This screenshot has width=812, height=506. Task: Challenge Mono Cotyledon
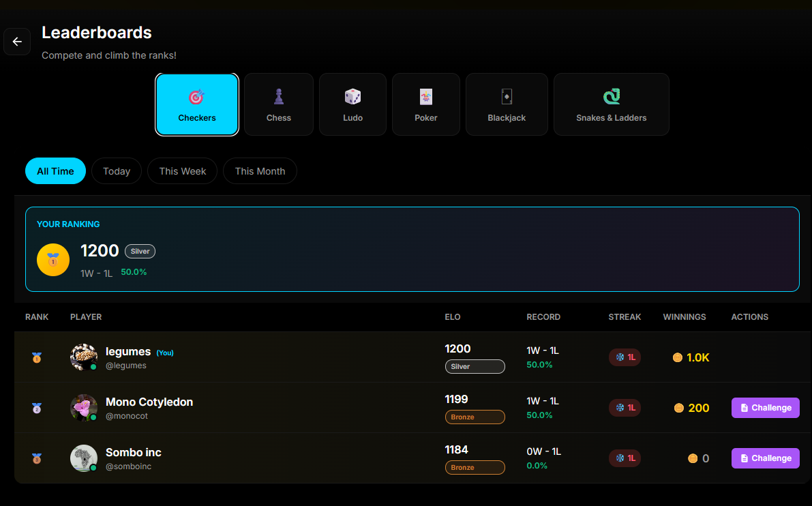click(x=765, y=407)
